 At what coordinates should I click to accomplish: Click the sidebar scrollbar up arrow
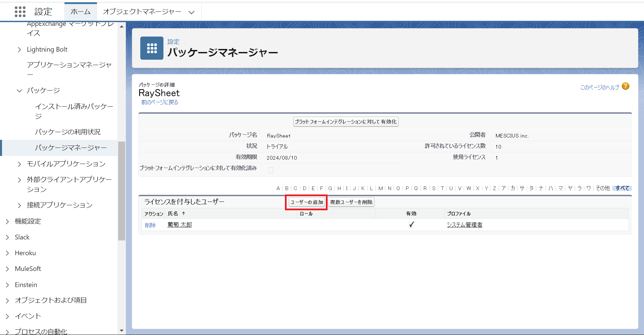121,26
